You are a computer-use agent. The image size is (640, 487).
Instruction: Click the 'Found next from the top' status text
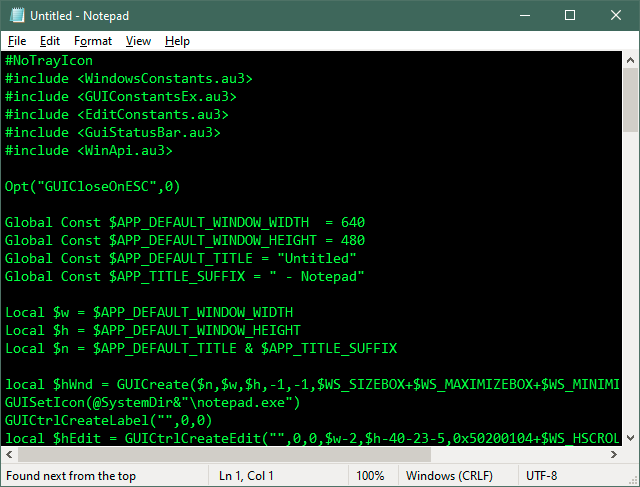(x=71, y=476)
